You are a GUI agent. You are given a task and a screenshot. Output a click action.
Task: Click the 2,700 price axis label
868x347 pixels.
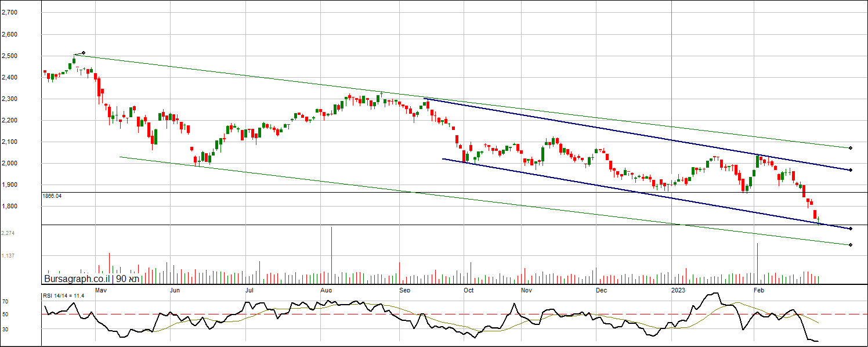9,12
